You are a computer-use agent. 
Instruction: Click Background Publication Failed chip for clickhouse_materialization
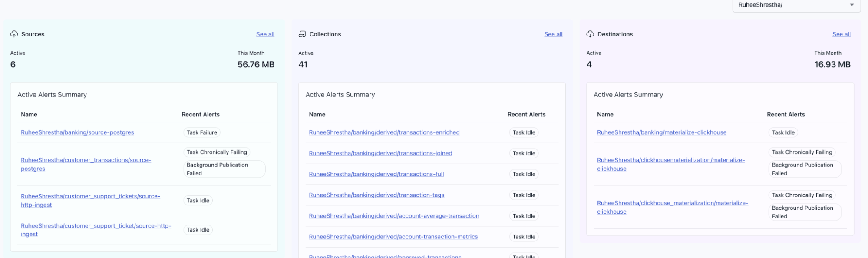(x=805, y=212)
